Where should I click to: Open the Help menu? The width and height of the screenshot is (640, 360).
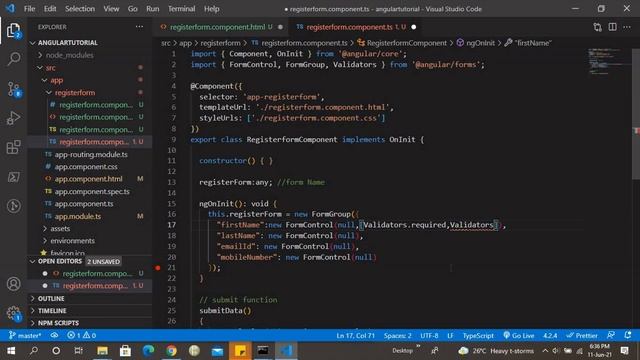211,9
